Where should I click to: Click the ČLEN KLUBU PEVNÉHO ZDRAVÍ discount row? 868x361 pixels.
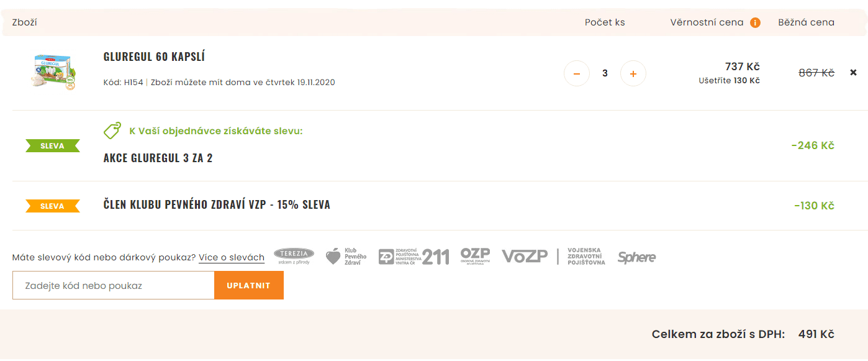tap(217, 204)
